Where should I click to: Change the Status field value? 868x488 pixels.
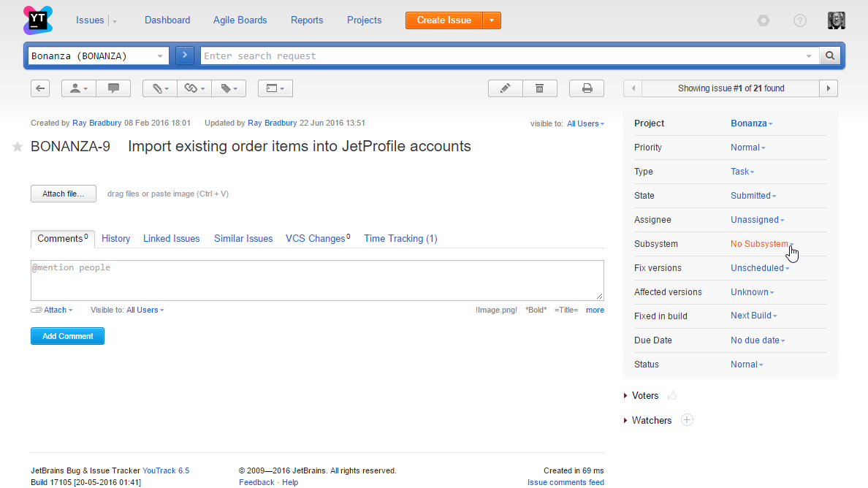click(x=747, y=365)
